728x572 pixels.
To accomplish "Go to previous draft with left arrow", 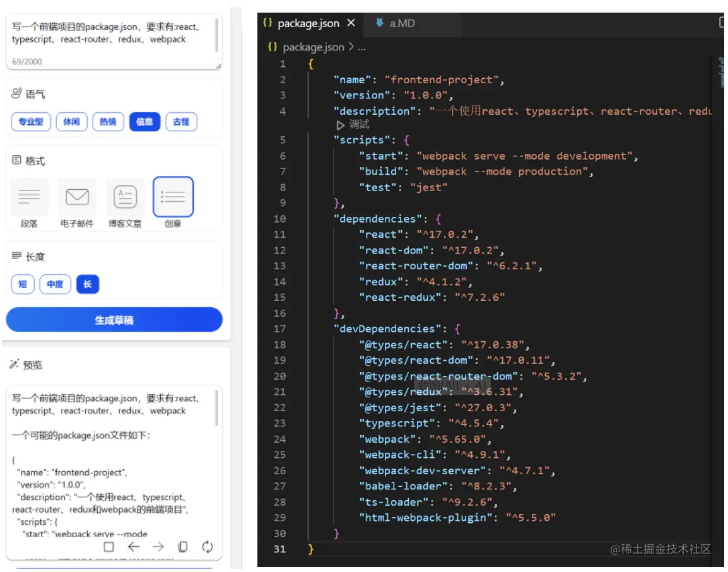I will pyautogui.click(x=134, y=547).
